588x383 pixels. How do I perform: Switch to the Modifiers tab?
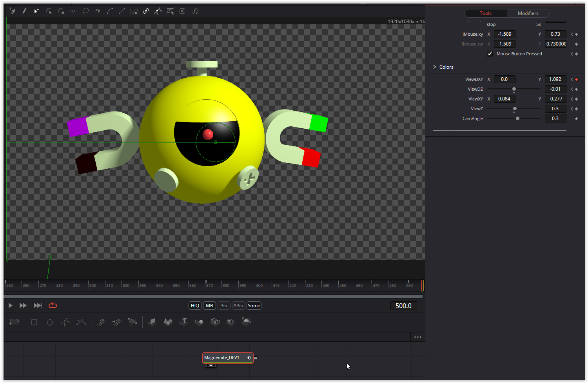point(528,13)
